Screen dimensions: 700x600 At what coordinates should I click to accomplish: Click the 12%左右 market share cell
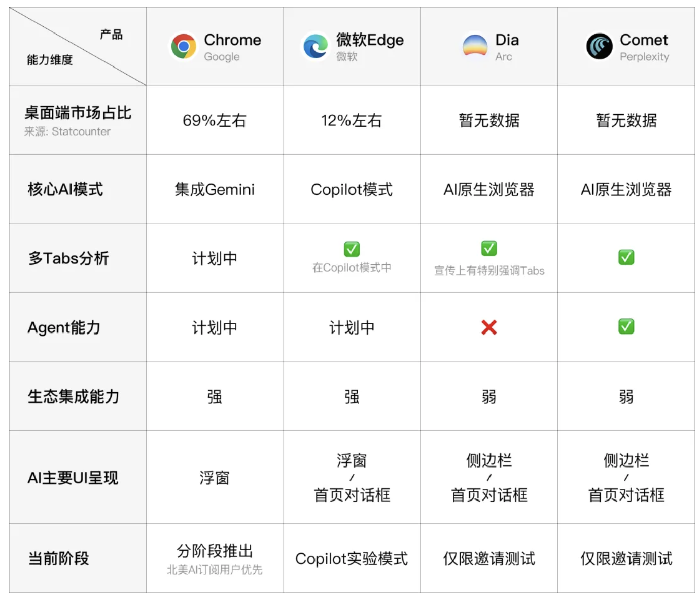pos(352,120)
